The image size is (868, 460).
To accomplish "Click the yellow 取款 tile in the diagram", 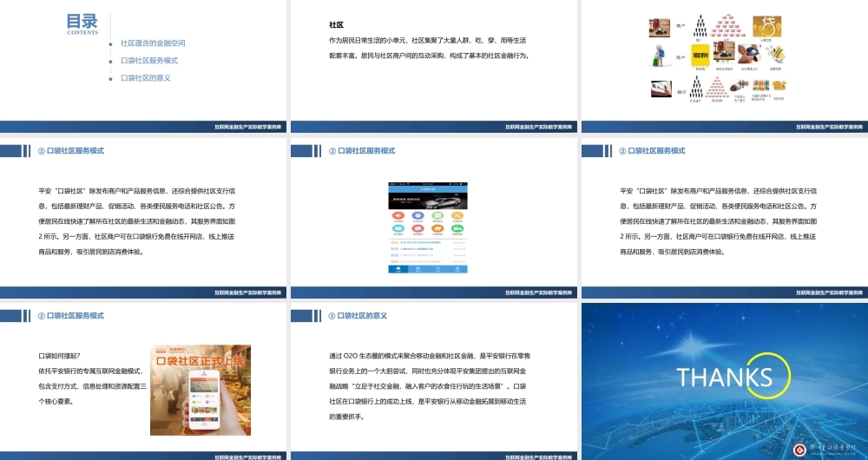I will click(700, 56).
